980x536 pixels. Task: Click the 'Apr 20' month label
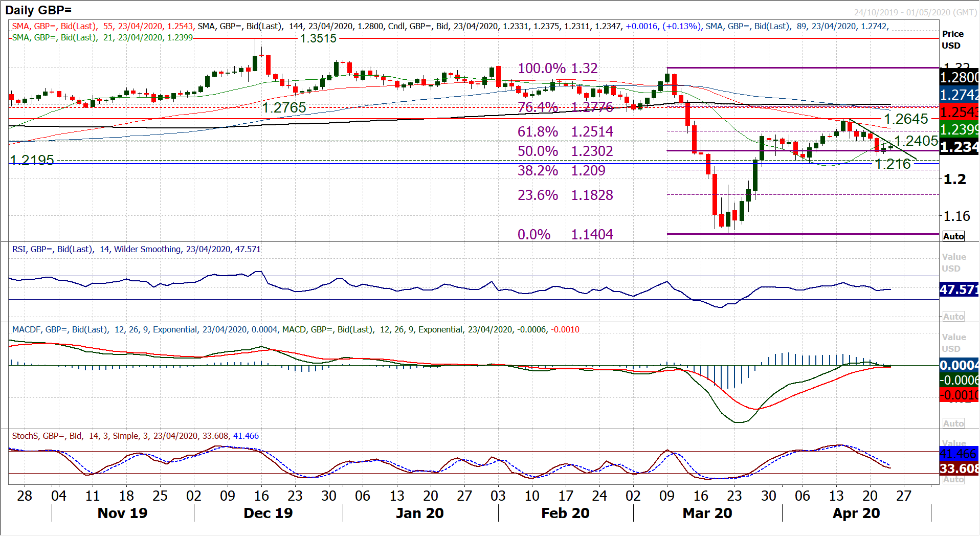856,513
